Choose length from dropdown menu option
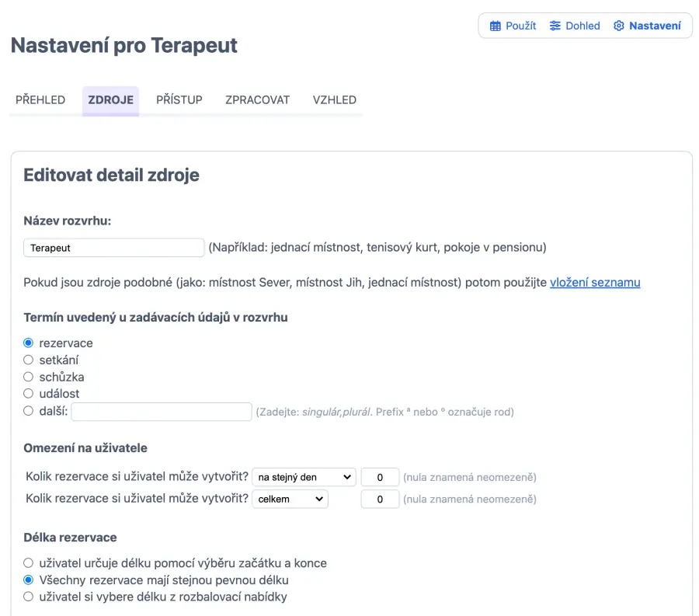This screenshot has height=616, width=699. point(29,597)
